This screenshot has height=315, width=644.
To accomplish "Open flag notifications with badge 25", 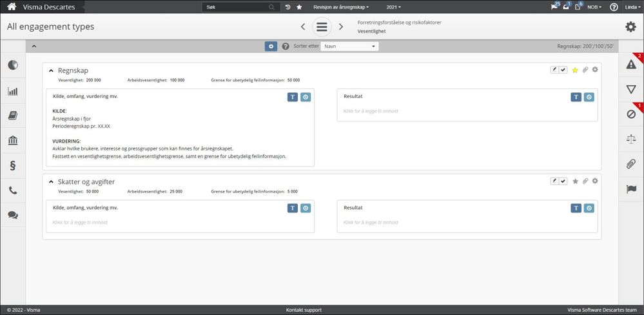I will click(x=555, y=6).
